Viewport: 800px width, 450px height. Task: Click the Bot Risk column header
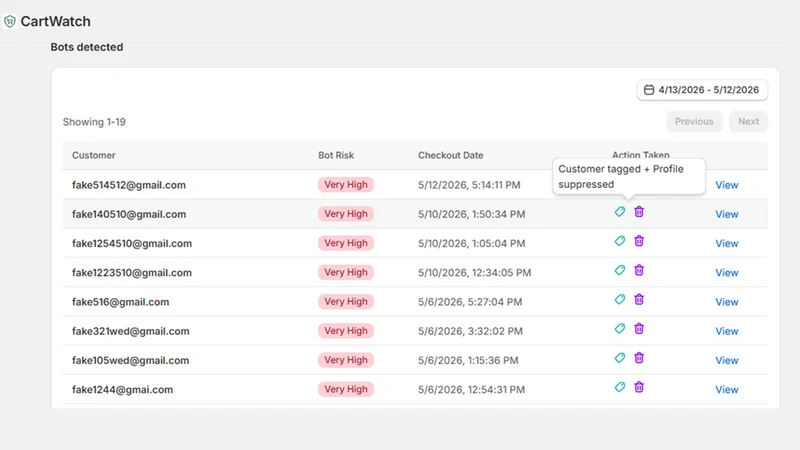pyautogui.click(x=336, y=155)
